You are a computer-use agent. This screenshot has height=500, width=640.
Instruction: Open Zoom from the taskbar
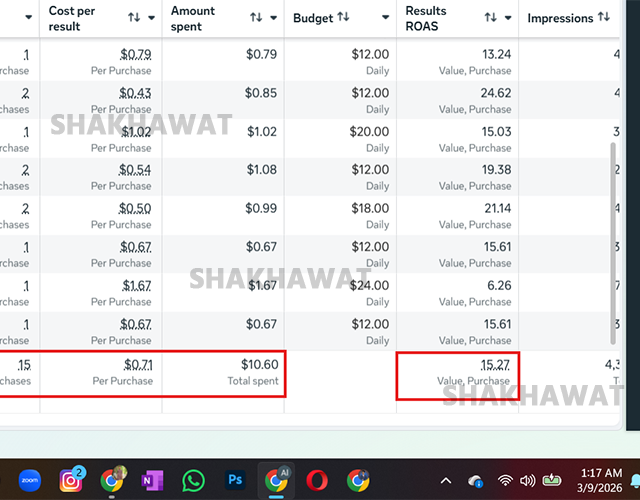28,480
